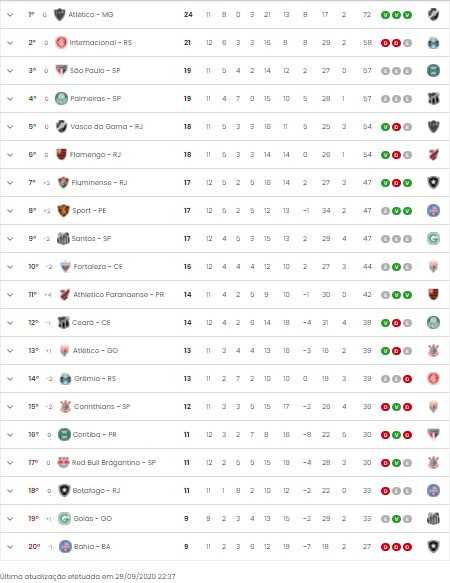
Task: Click the Red Bull Bragantino crest
Action: pos(63,462)
